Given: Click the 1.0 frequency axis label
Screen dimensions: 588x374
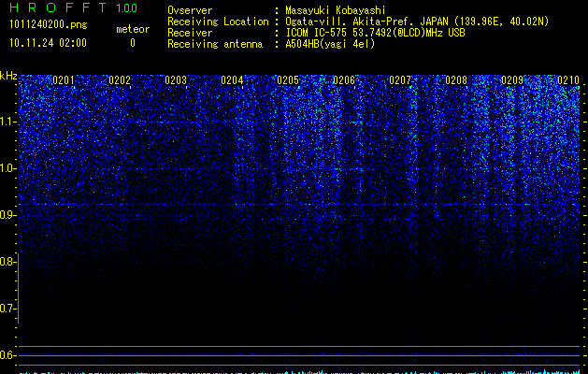Looking at the screenshot, I should tap(7, 168).
